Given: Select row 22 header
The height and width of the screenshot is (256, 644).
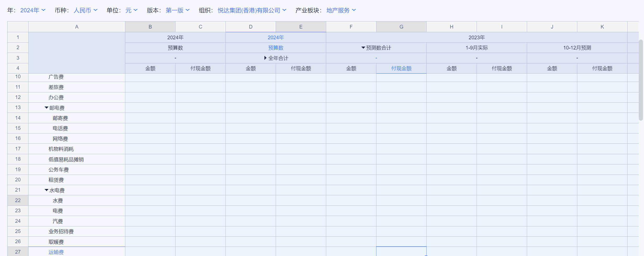Looking at the screenshot, I should pyautogui.click(x=18, y=200).
